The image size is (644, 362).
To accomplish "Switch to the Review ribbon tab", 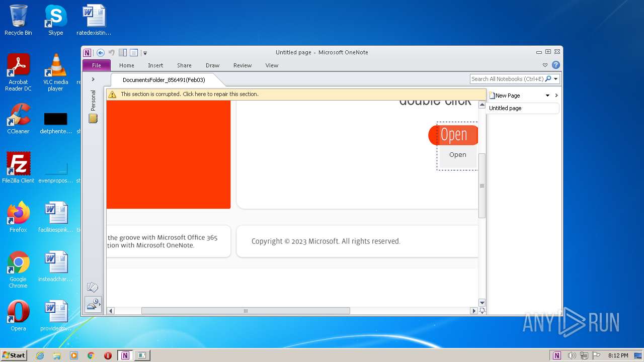I will (x=243, y=65).
